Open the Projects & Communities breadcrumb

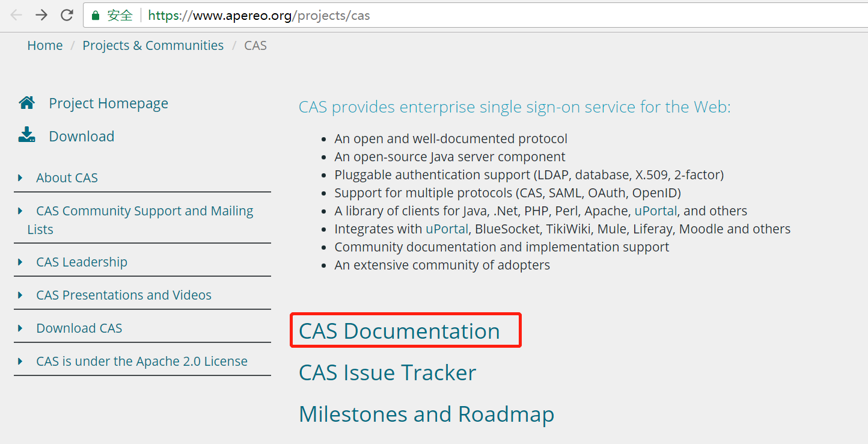click(153, 46)
